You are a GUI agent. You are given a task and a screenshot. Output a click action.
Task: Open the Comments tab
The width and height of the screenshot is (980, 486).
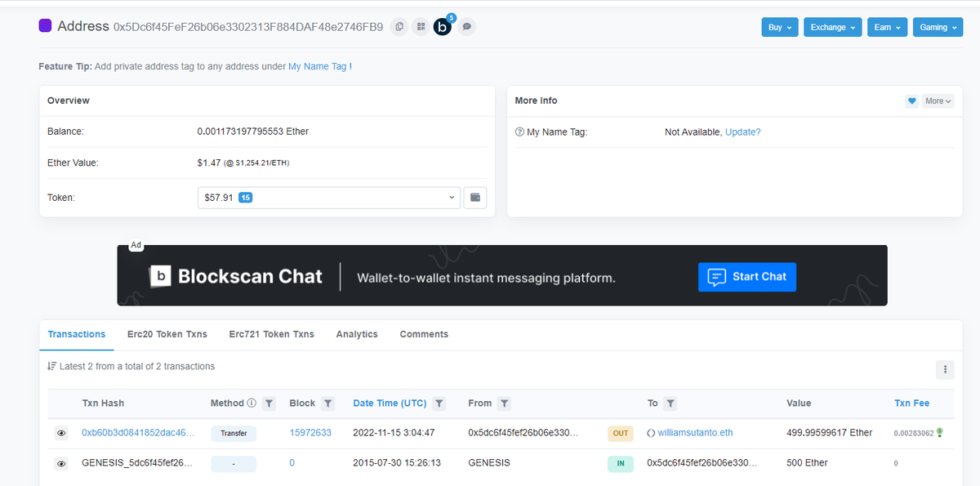[424, 334]
